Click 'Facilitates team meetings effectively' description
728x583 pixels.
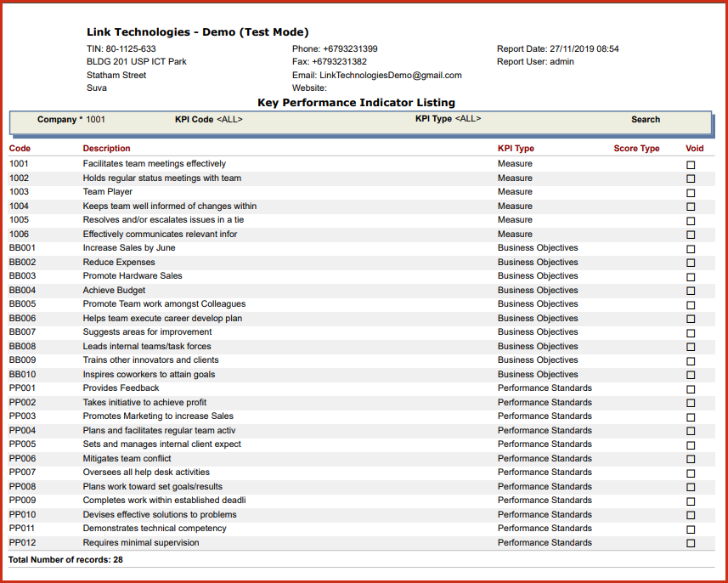154,163
